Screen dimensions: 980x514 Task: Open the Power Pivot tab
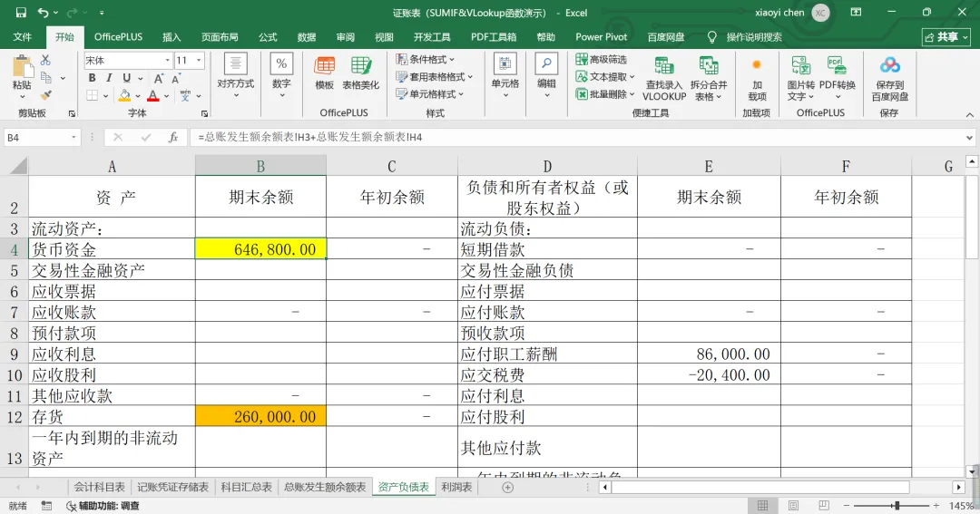point(602,37)
